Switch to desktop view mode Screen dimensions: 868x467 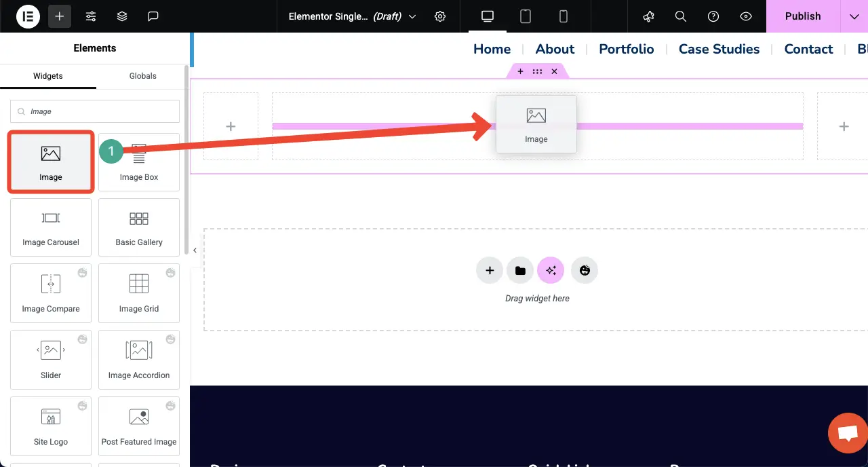point(488,16)
